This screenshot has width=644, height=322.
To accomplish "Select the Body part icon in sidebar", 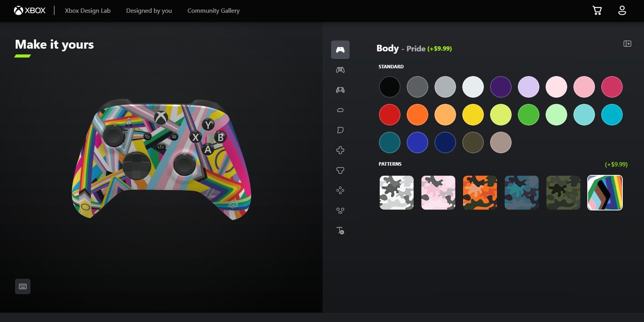I will pos(340,50).
